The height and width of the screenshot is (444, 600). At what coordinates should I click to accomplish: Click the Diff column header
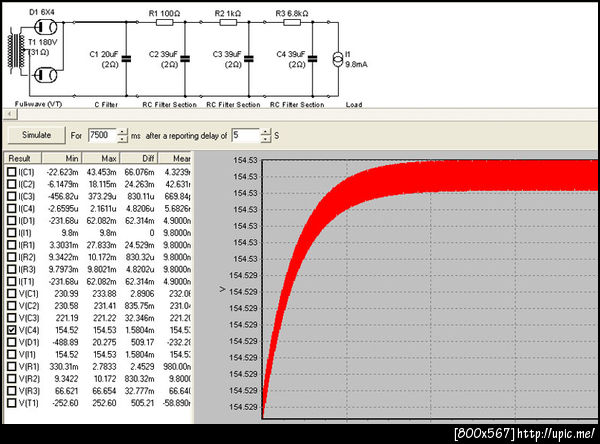139,158
